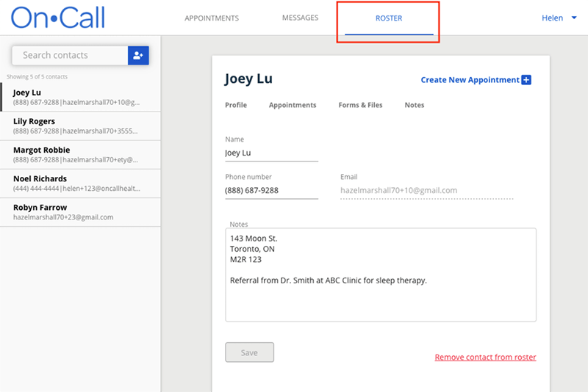This screenshot has height=392, width=588.
Task: Open the Profile sub-tab for Joey Lu
Action: (x=236, y=105)
